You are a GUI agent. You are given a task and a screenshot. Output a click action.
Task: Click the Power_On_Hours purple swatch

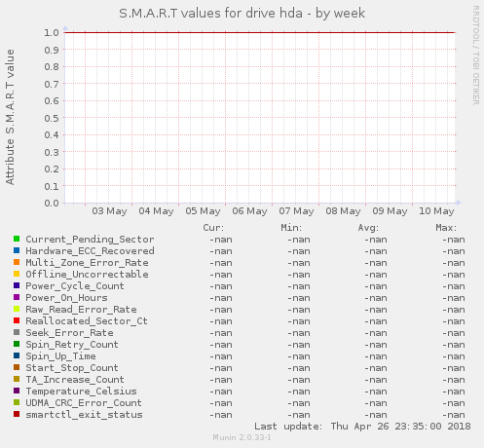[x=17, y=297]
